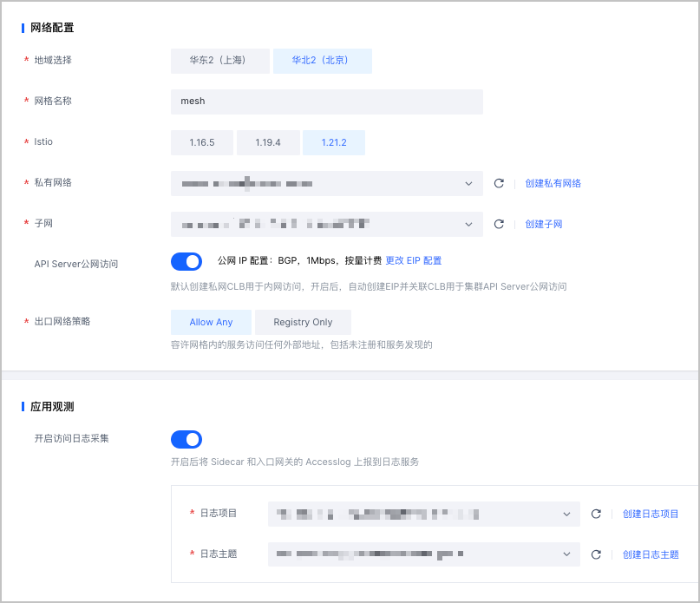Click the 网格名称 input field
Viewport: 700px width, 603px height.
pos(326,102)
